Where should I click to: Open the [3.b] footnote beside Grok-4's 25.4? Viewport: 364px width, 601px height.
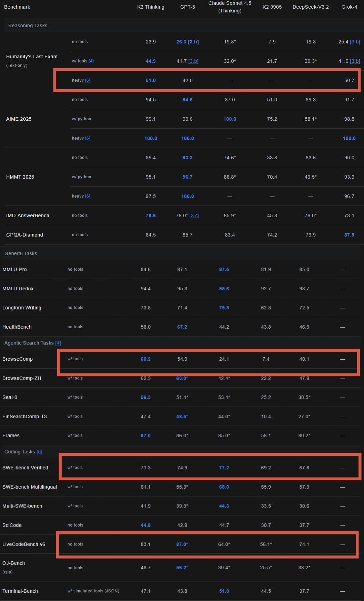[355, 42]
